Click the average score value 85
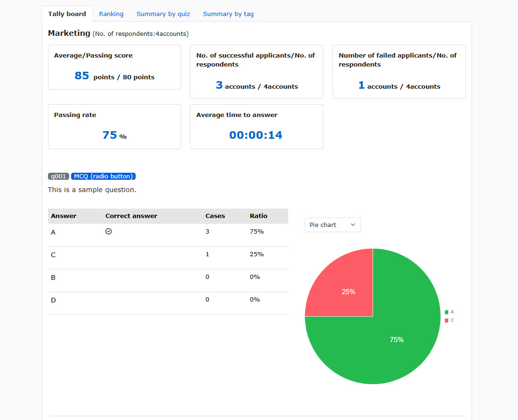Viewport: 518px width, 420px height. pyautogui.click(x=82, y=76)
